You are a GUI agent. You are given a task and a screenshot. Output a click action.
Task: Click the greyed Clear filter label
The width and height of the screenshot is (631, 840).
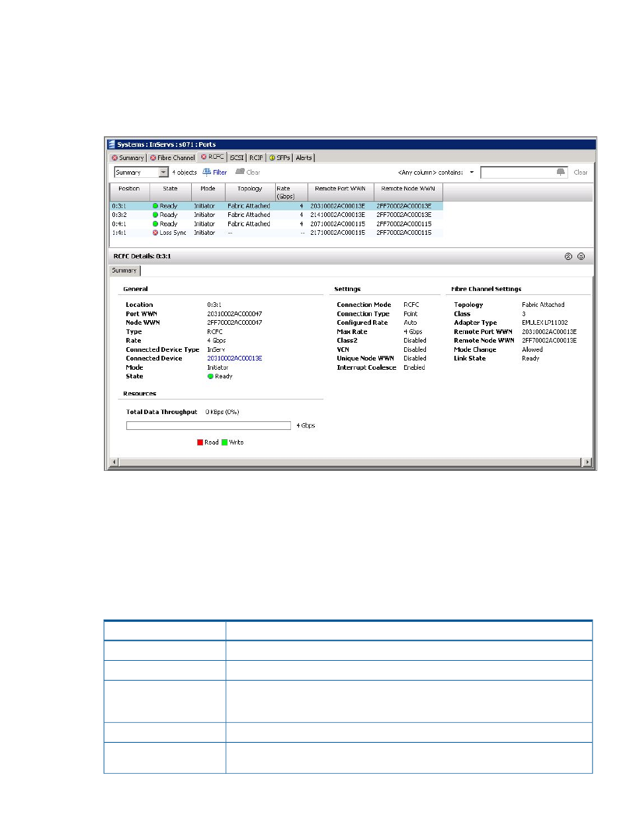[x=253, y=173]
